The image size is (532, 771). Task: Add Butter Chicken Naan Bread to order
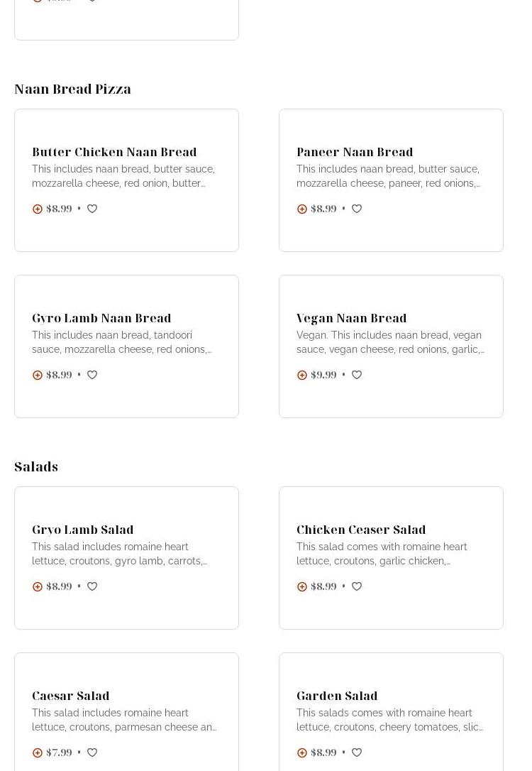(x=38, y=209)
